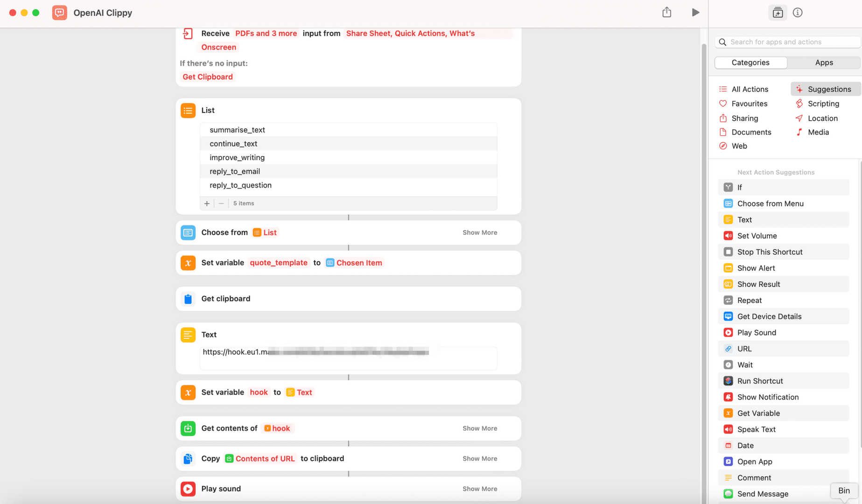Expand Show More on Get contents of hook

[480, 428]
